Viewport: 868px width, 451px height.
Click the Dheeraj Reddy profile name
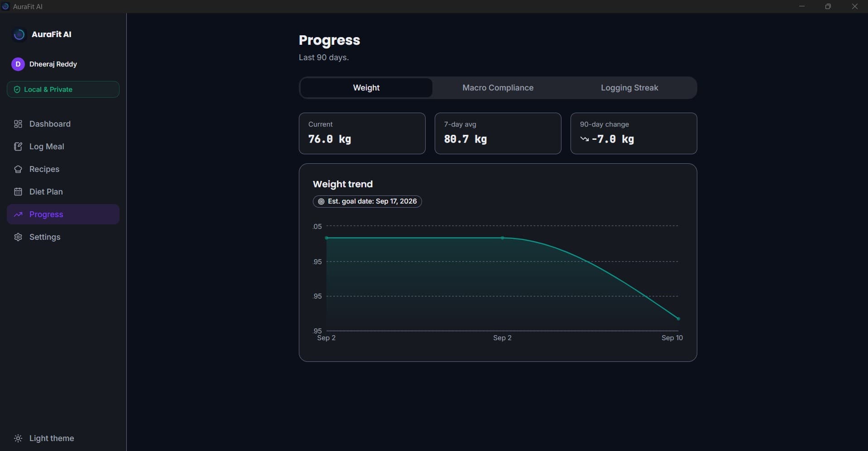[x=53, y=64]
